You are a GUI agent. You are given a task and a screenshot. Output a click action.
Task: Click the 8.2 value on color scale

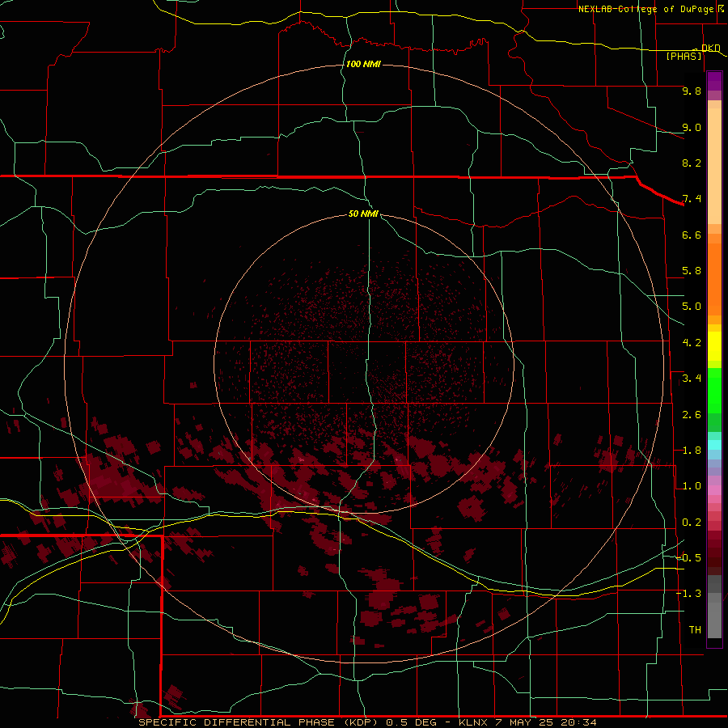point(692,163)
